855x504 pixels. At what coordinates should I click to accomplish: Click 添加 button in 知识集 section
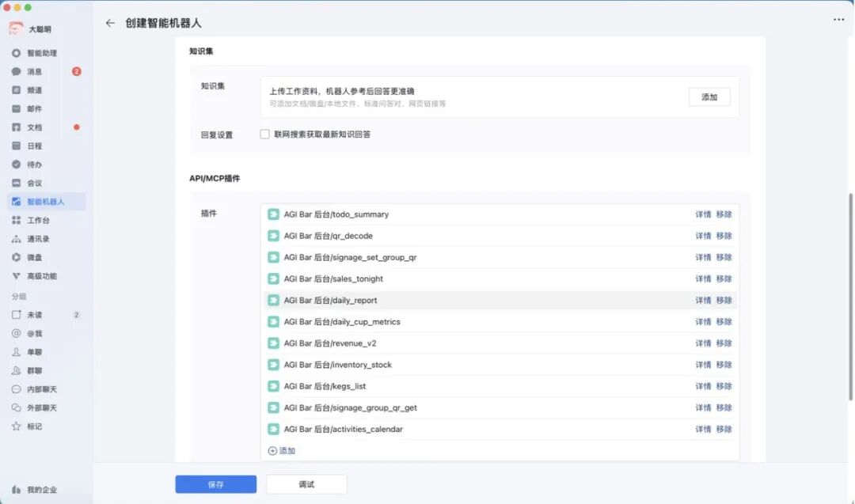[709, 97]
